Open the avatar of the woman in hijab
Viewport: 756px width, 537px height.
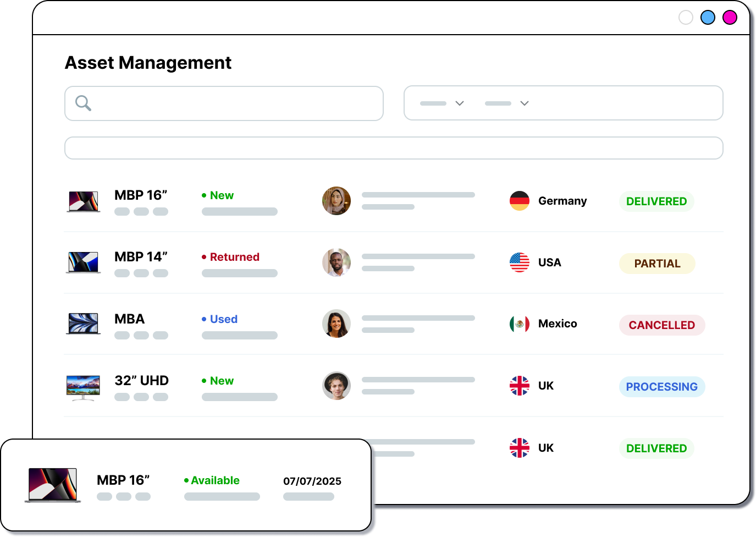coord(336,201)
